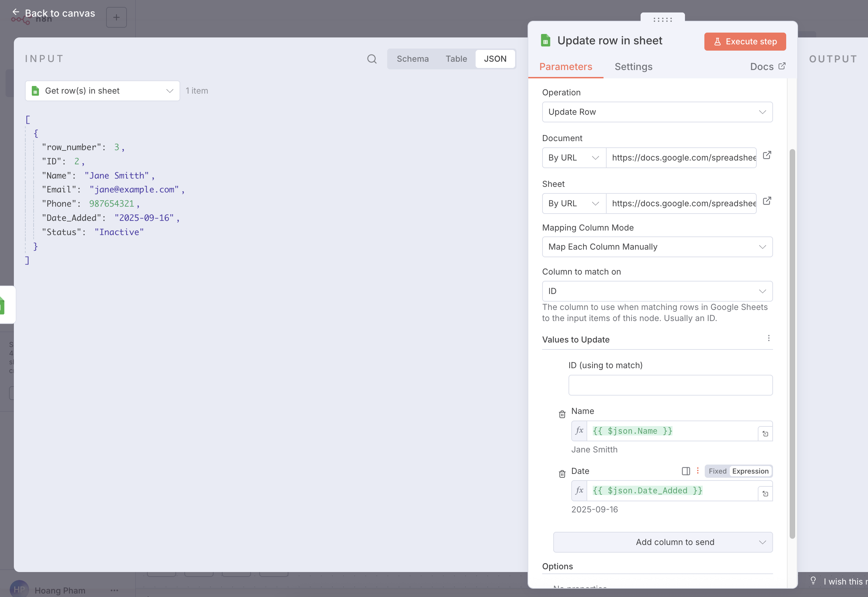
Task: Open Sheet URL external link icon
Action: [x=767, y=201]
